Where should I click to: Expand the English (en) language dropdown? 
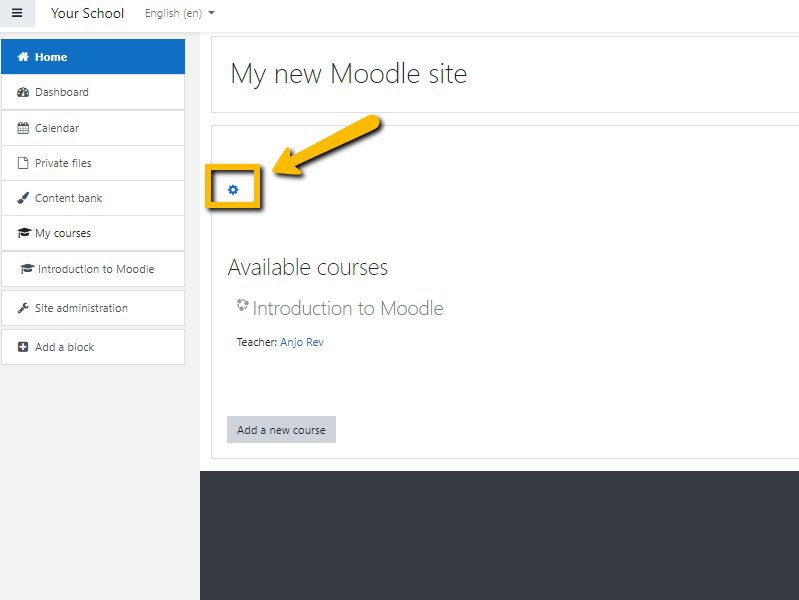(x=179, y=14)
